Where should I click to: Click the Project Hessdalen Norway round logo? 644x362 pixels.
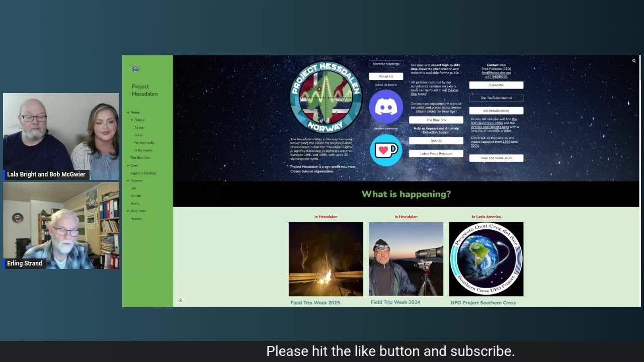pos(326,98)
